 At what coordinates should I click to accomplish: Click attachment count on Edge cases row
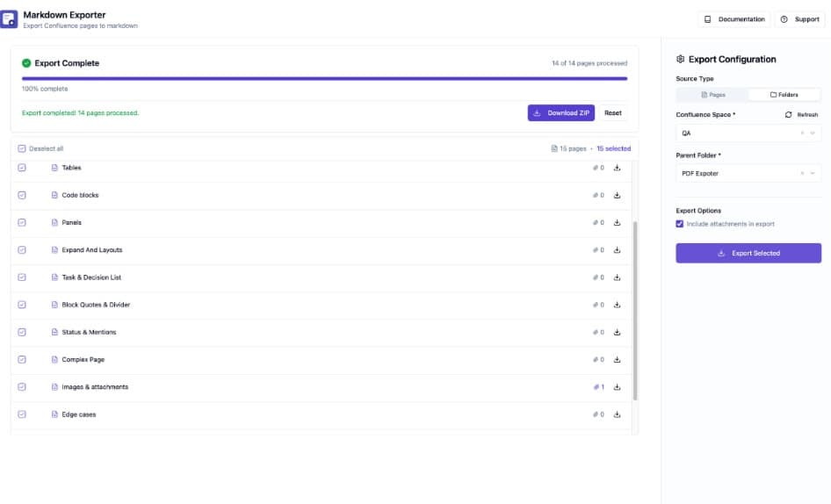click(x=599, y=414)
